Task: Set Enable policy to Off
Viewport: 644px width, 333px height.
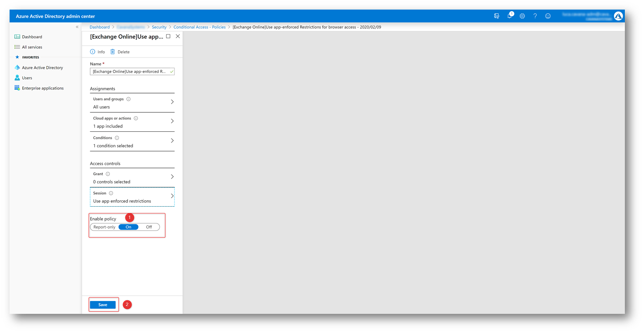Action: click(x=149, y=227)
